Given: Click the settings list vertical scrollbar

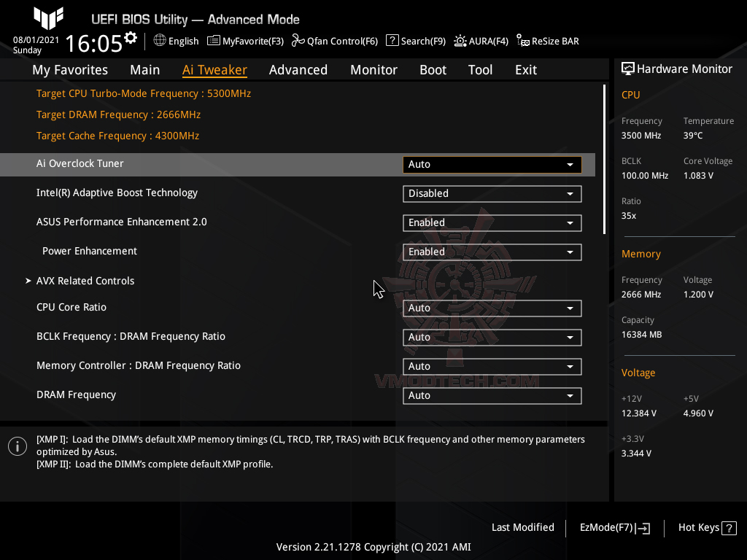Looking at the screenshot, I should point(604,160).
